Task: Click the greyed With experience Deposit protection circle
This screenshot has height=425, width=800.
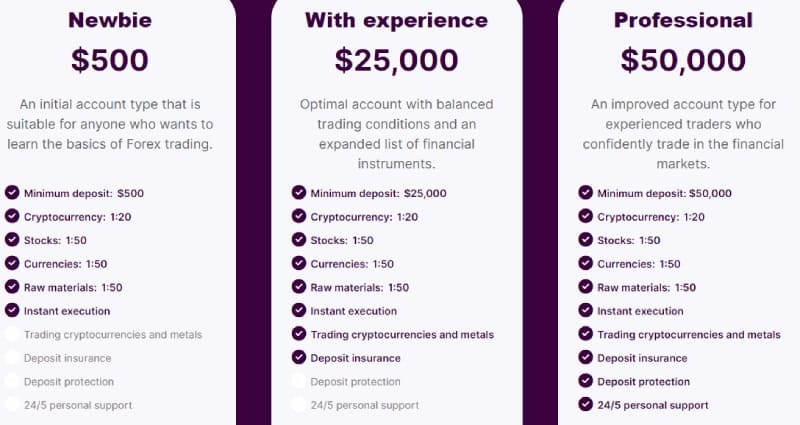Action: point(299,381)
